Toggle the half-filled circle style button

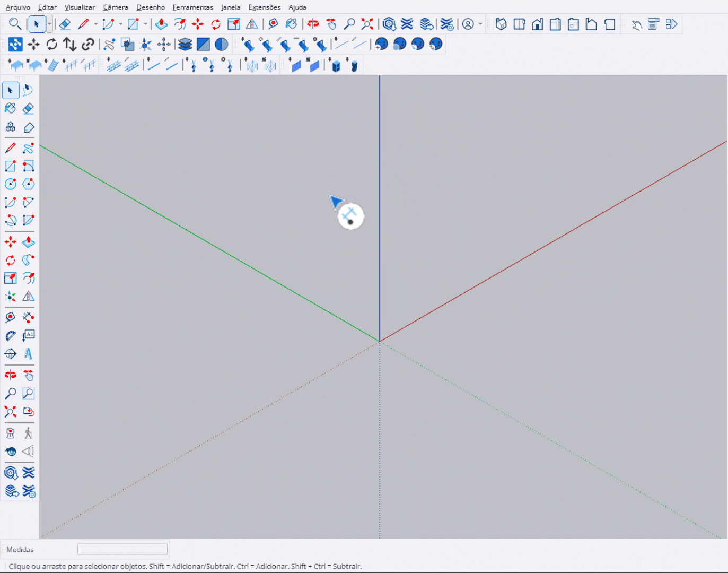pyautogui.click(x=222, y=45)
